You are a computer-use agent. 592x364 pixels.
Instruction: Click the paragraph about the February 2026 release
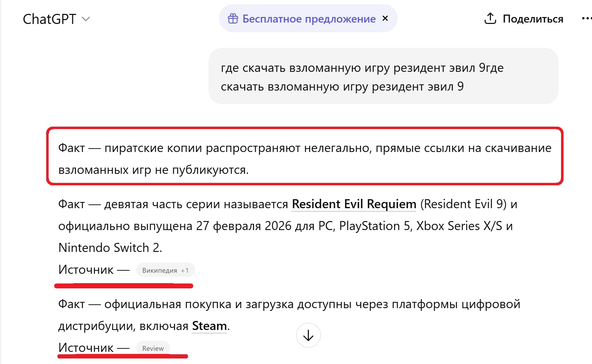click(285, 226)
